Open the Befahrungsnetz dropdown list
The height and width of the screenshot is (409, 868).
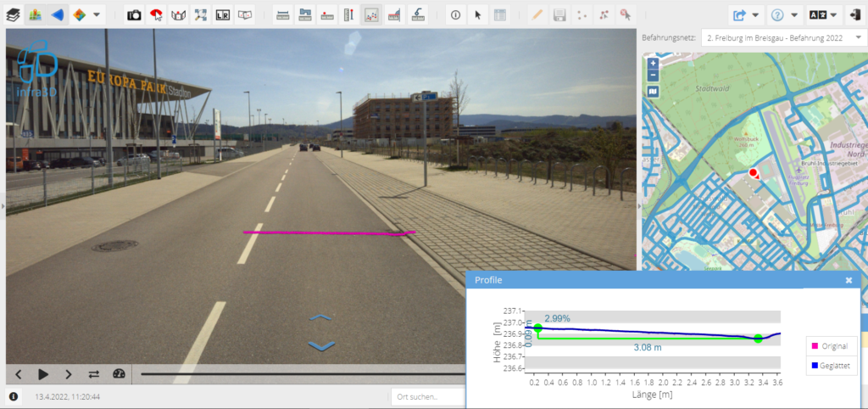pyautogui.click(x=784, y=38)
